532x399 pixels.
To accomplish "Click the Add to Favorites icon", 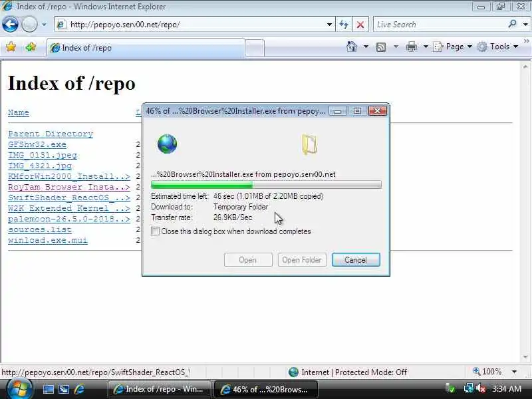I will pos(31,47).
